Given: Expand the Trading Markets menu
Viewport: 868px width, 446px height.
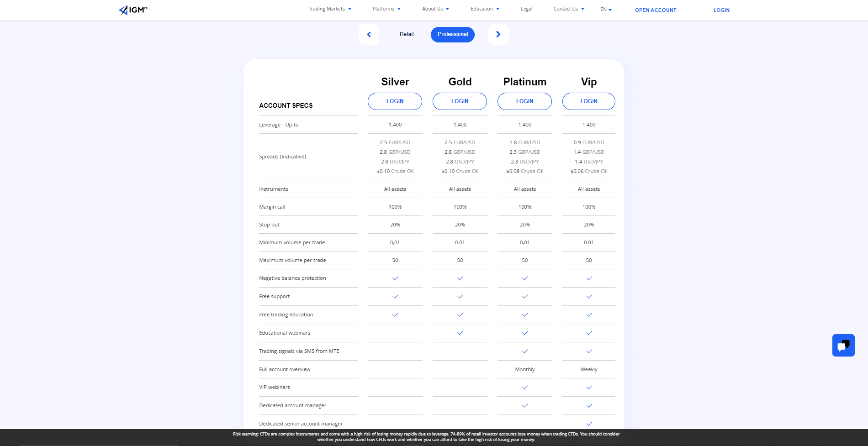Looking at the screenshot, I should point(330,9).
